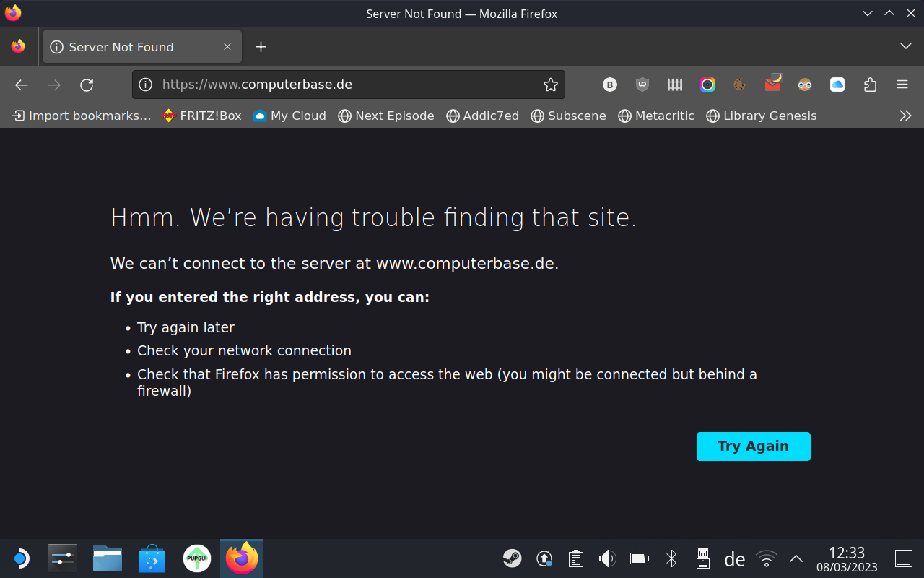The image size is (924, 578).
Task: Open Wi-Fi network tray icon
Action: 767,558
